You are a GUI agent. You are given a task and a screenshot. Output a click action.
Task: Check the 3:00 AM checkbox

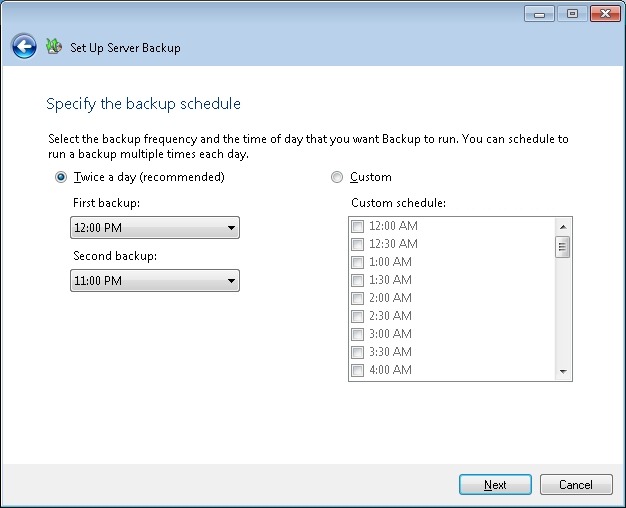pyautogui.click(x=357, y=334)
